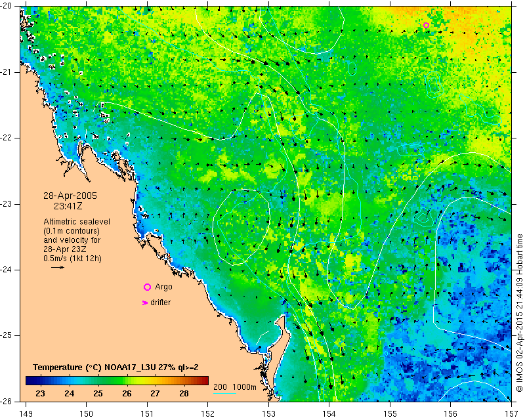Click the latitude axis label -23
The width and height of the screenshot is (525, 420).
click(x=6, y=204)
